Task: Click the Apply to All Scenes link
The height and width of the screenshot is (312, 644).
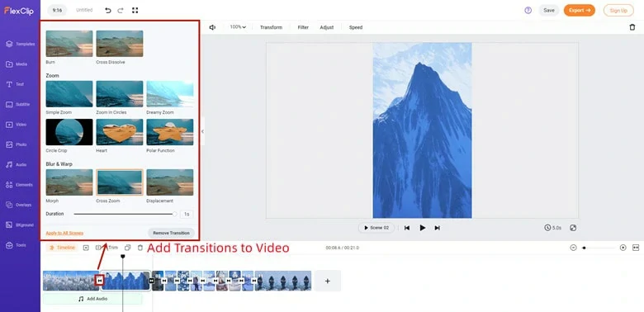Action: click(x=64, y=234)
